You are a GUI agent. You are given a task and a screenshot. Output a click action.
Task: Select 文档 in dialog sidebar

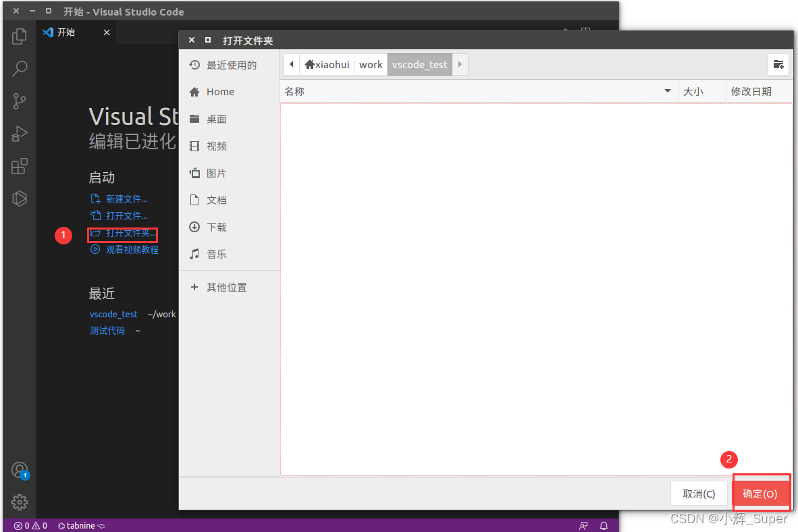(x=229, y=200)
